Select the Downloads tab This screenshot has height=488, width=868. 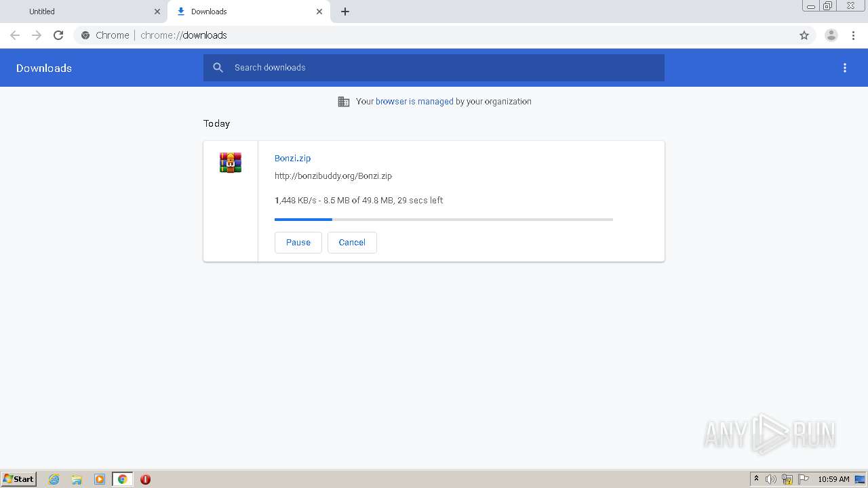click(x=248, y=12)
